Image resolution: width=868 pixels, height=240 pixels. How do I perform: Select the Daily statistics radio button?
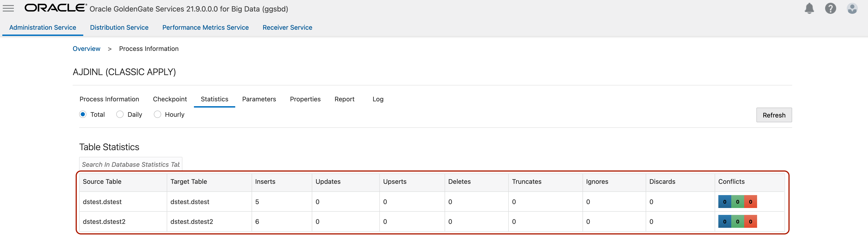pyautogui.click(x=120, y=114)
